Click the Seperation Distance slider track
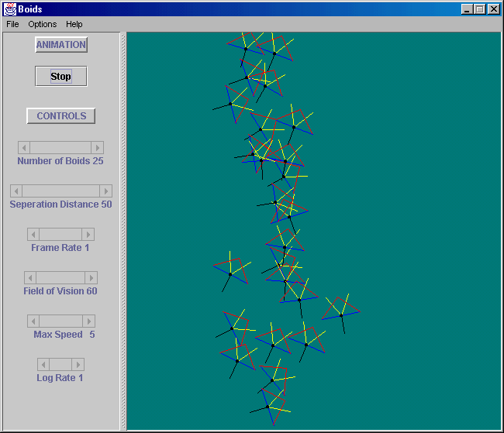This screenshot has height=433, width=504. click(x=61, y=191)
